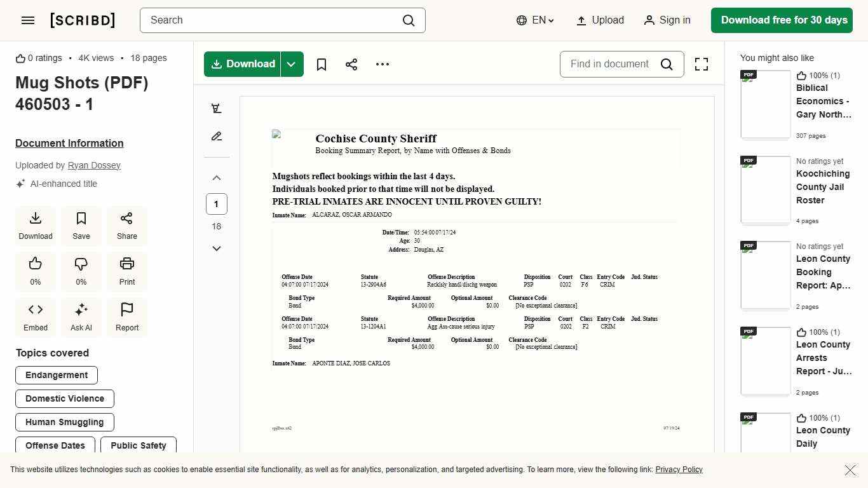The image size is (868, 488).
Task: Bookmark the document from the toolbar
Action: point(322,64)
